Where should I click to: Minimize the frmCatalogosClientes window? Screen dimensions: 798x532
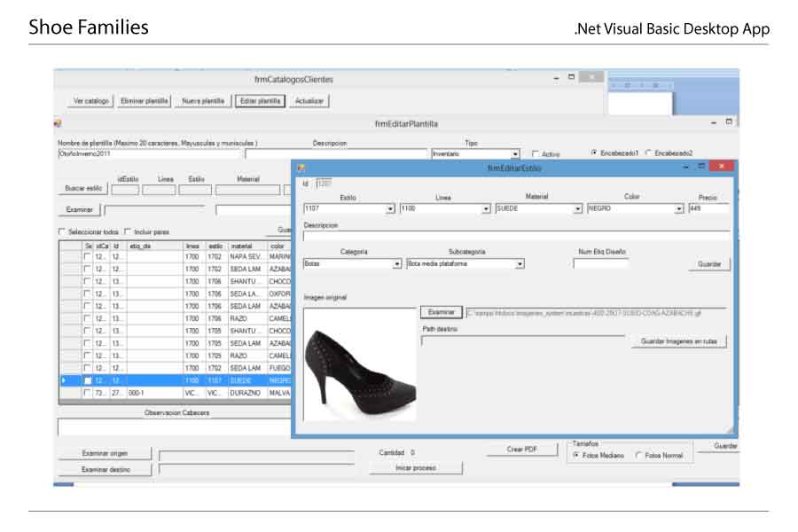[x=557, y=78]
